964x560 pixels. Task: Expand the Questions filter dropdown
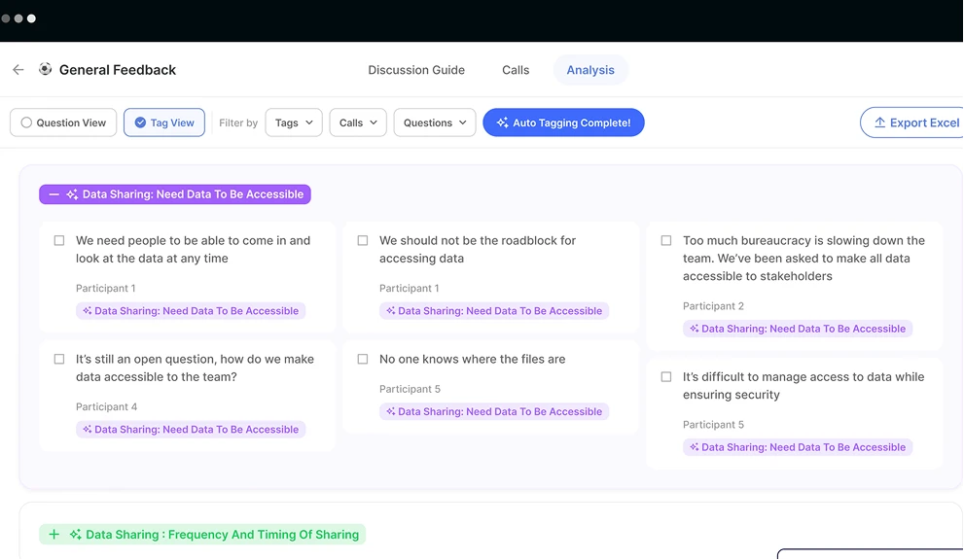pyautogui.click(x=434, y=123)
